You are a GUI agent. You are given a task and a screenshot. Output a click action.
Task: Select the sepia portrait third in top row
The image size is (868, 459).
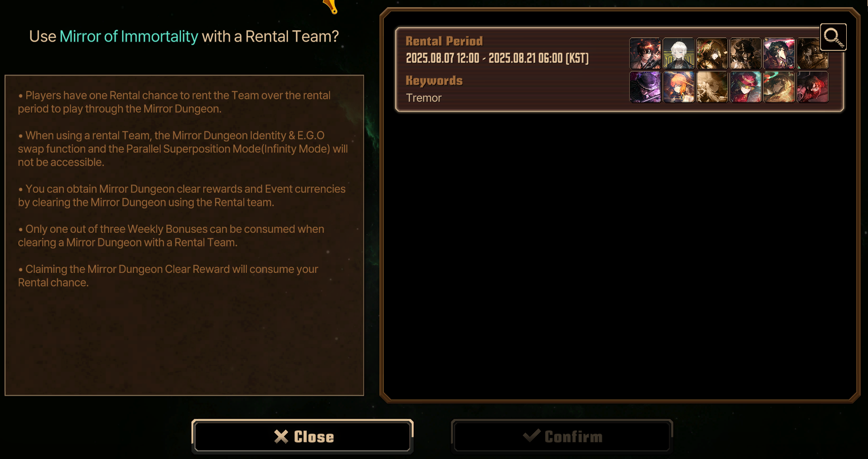click(712, 53)
